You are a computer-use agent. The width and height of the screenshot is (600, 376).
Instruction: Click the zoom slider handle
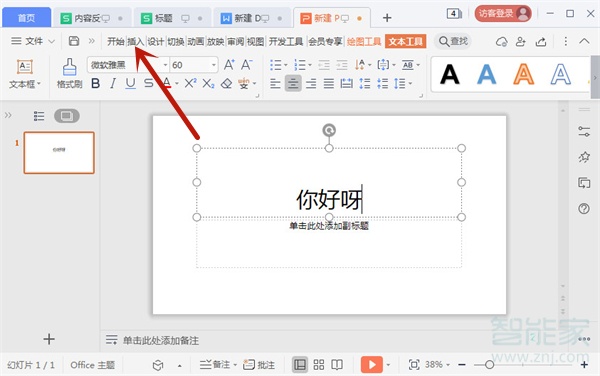[489, 365]
